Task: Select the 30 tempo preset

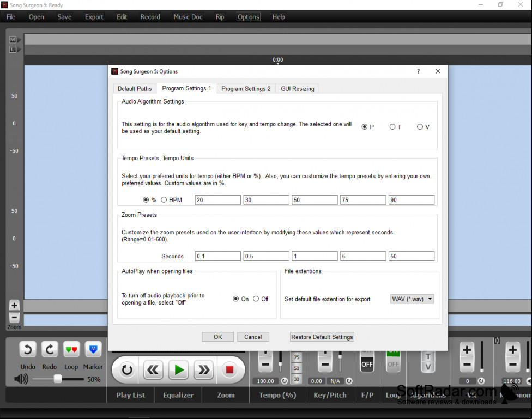Action: [297, 379]
